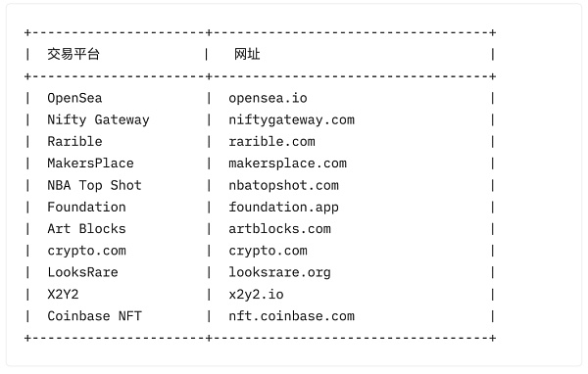
Task: Click the 网址 column header
Action: pyautogui.click(x=247, y=55)
